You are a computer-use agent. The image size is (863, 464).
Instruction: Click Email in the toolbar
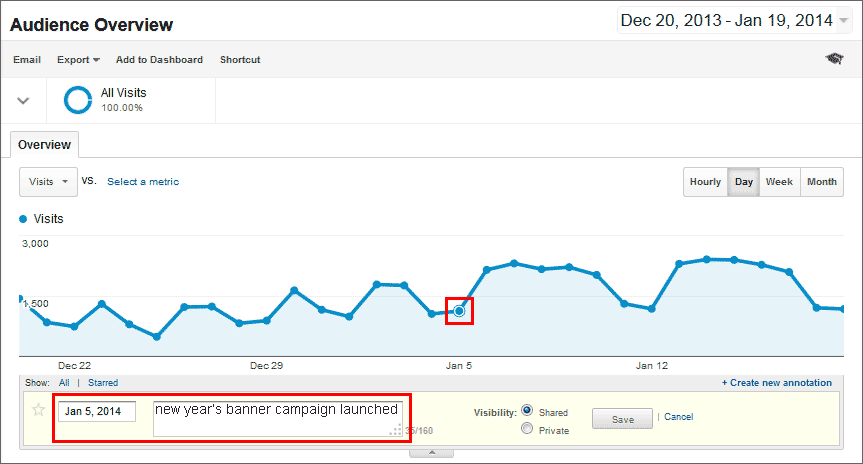point(27,60)
